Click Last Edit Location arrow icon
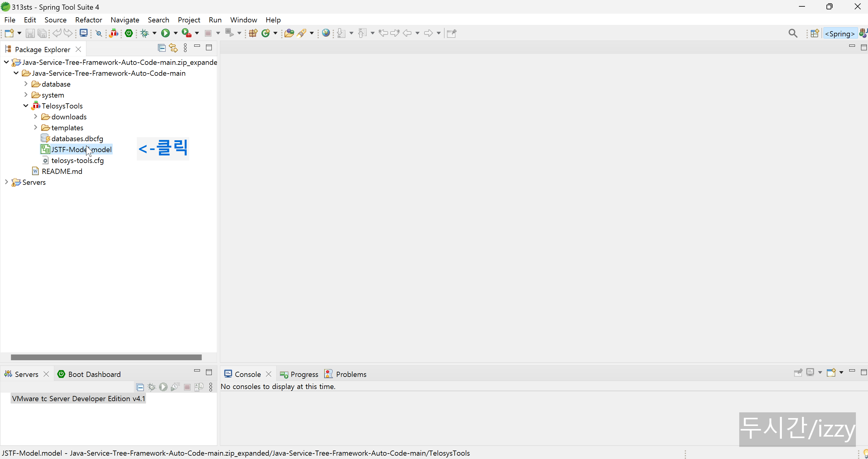The height and width of the screenshot is (459, 868). coord(383,33)
